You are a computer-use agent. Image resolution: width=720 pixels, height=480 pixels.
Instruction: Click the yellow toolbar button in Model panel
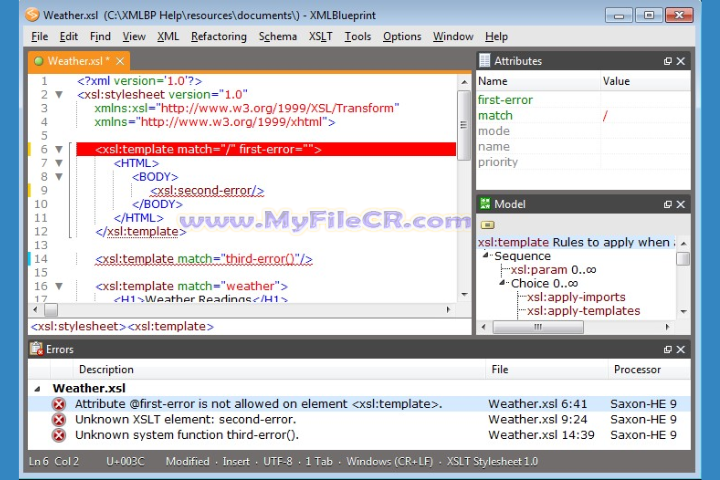pos(487,225)
